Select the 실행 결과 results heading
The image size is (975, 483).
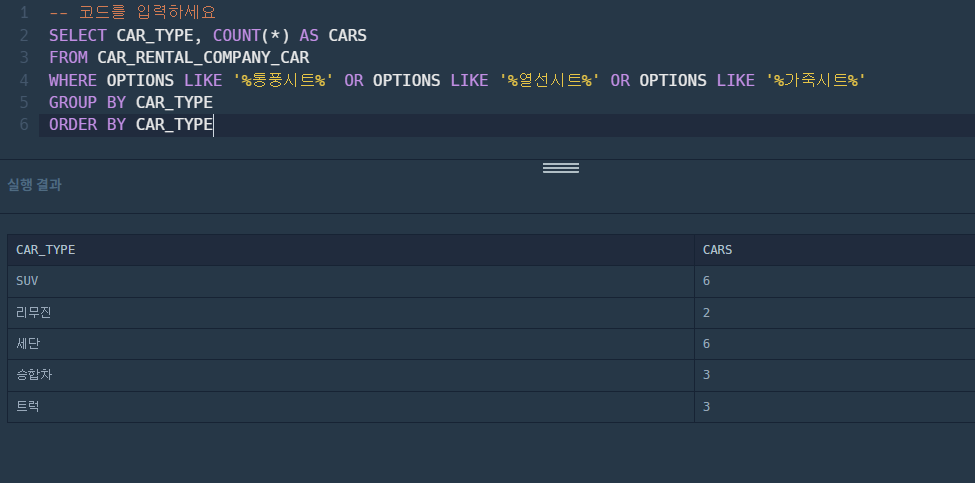click(34, 185)
